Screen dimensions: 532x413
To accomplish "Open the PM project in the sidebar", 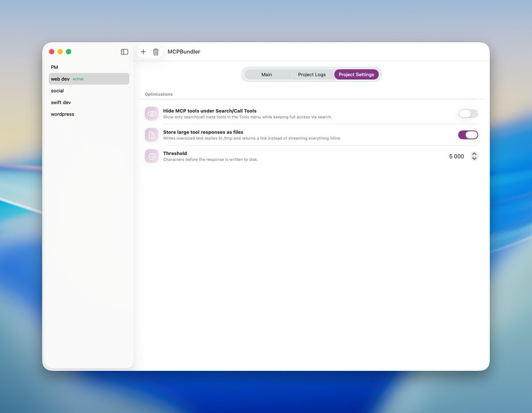I will pos(54,67).
